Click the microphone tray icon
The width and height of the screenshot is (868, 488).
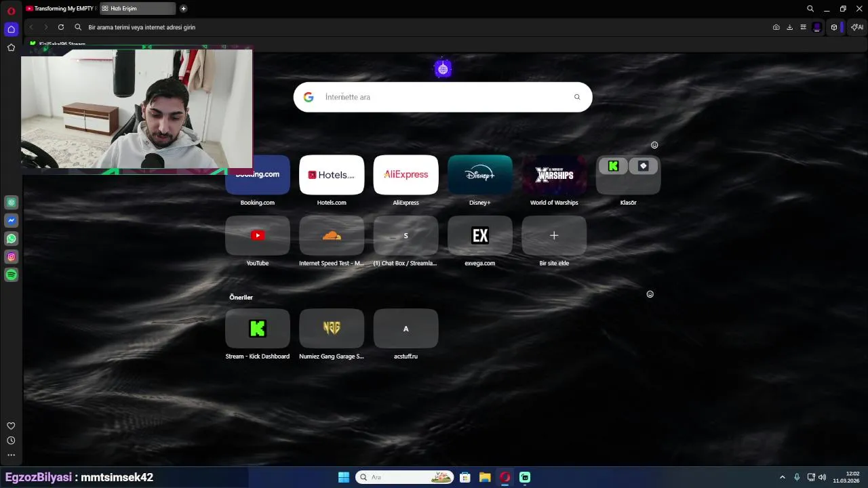point(797,477)
